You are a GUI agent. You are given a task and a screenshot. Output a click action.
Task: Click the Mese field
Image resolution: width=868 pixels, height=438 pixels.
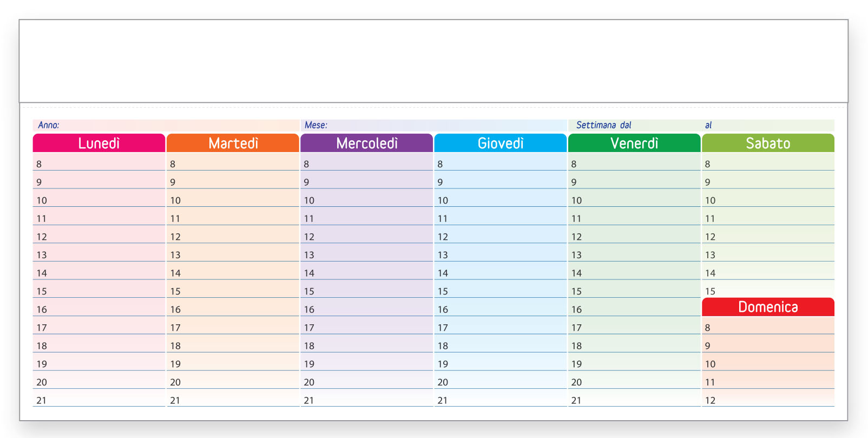[x=433, y=125]
